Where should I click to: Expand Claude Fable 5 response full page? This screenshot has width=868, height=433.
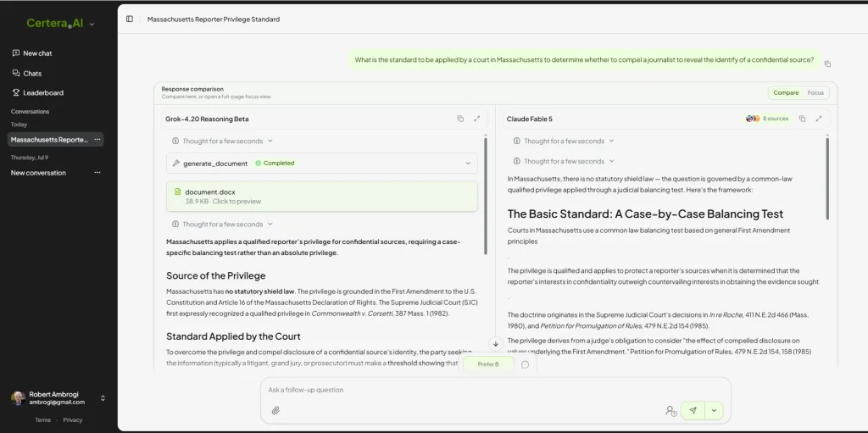tap(819, 119)
